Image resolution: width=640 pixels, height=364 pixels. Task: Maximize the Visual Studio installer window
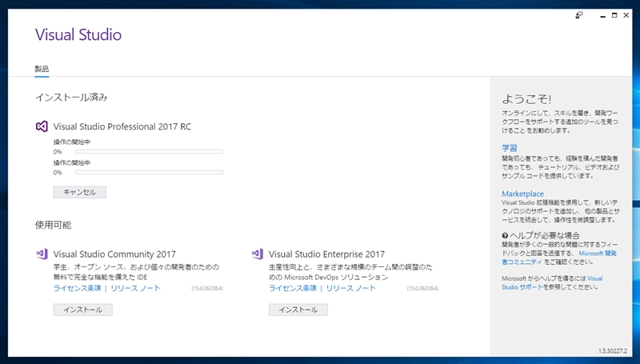pyautogui.click(x=614, y=15)
